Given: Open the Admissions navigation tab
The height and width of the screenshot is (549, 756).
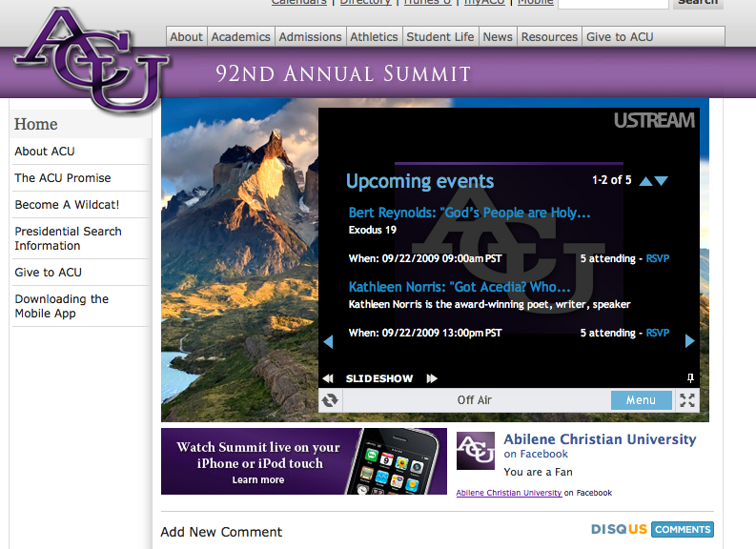Looking at the screenshot, I should point(310,37).
